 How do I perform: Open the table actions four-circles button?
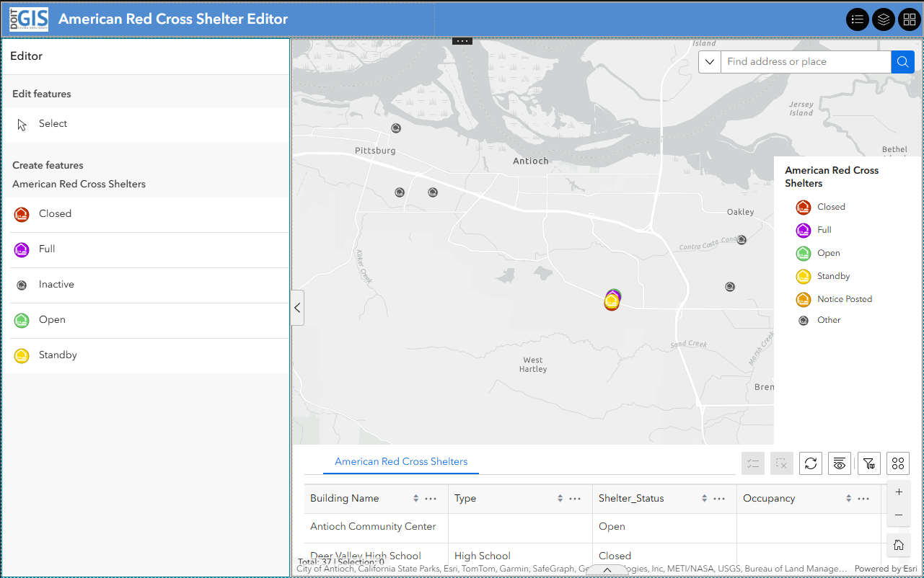tap(898, 463)
